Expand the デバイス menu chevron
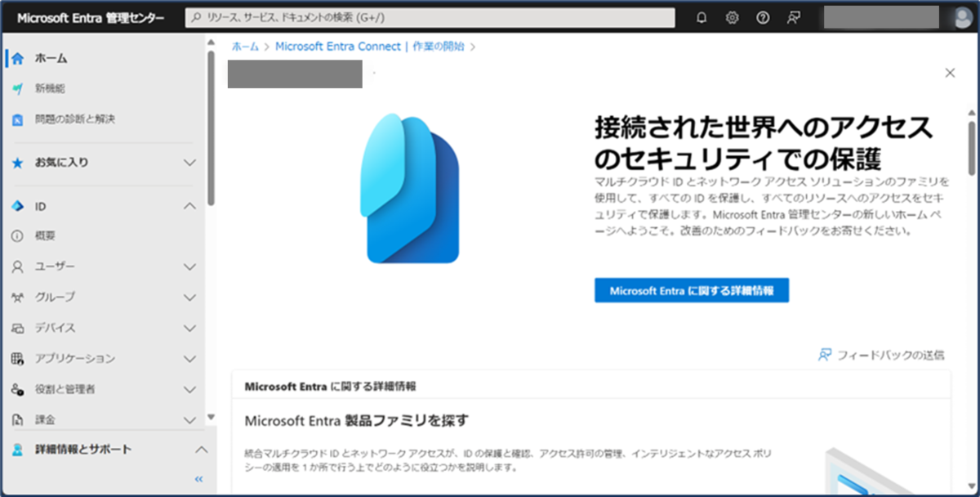This screenshot has width=980, height=497. (189, 329)
